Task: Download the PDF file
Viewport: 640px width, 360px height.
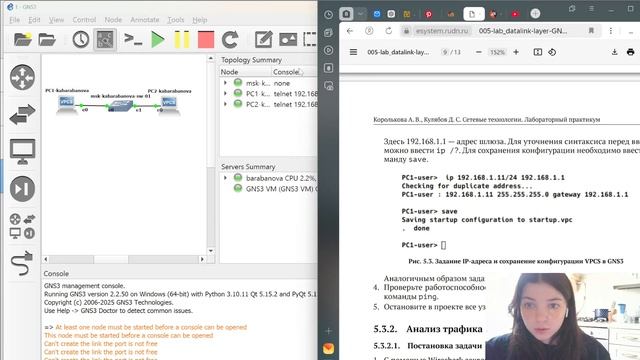Action: [x=614, y=52]
